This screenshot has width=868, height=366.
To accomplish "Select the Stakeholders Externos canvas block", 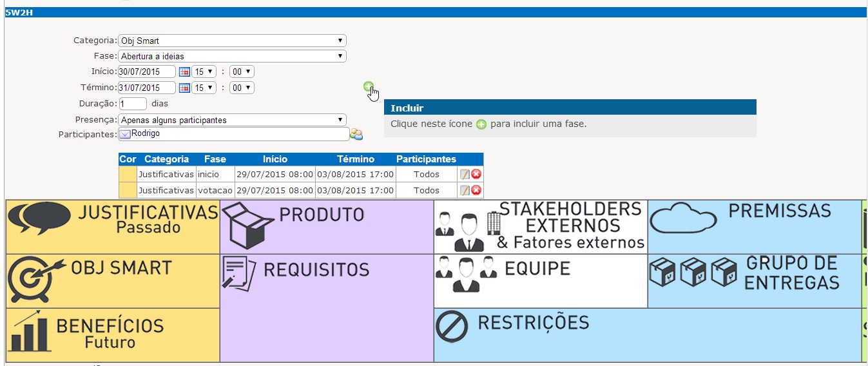I will [540, 227].
